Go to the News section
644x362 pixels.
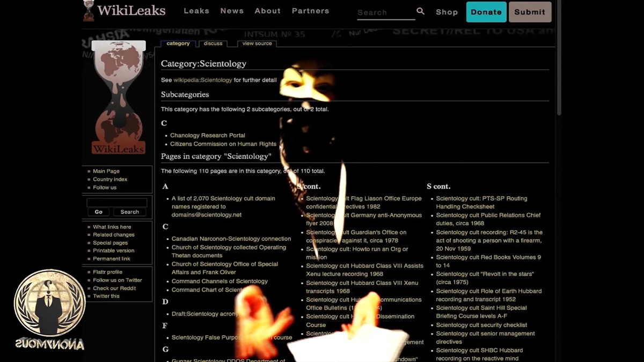pos(232,11)
